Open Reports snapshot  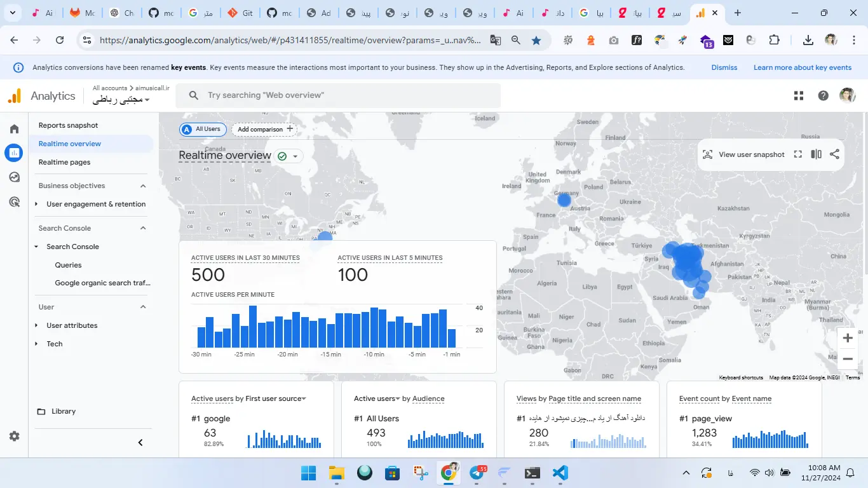tap(68, 125)
